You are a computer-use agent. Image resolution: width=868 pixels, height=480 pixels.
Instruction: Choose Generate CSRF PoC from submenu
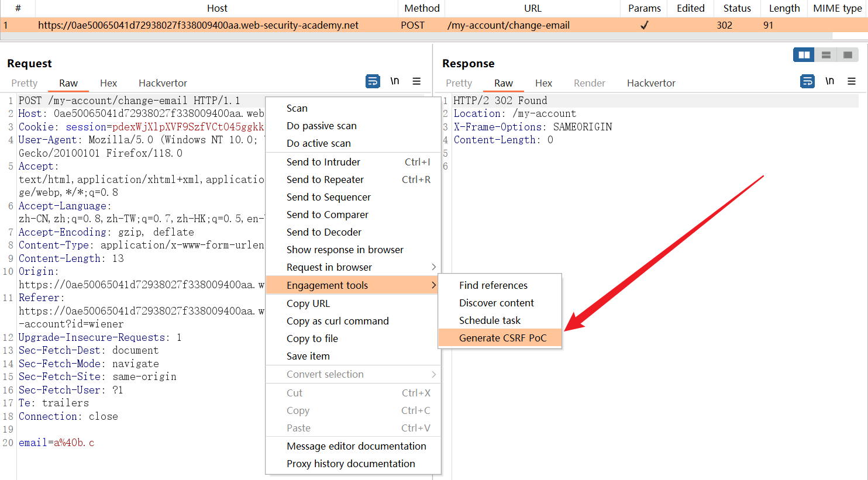502,338
